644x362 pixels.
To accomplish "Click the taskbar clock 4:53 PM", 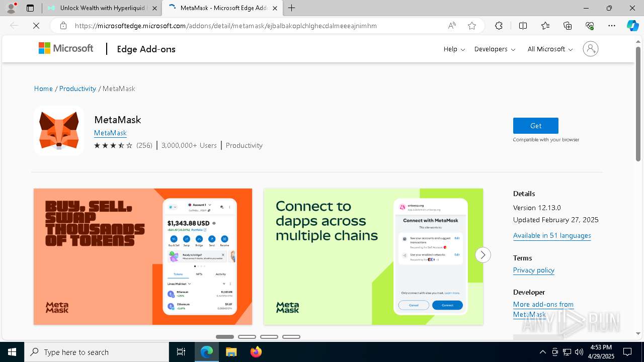I will [x=601, y=347].
